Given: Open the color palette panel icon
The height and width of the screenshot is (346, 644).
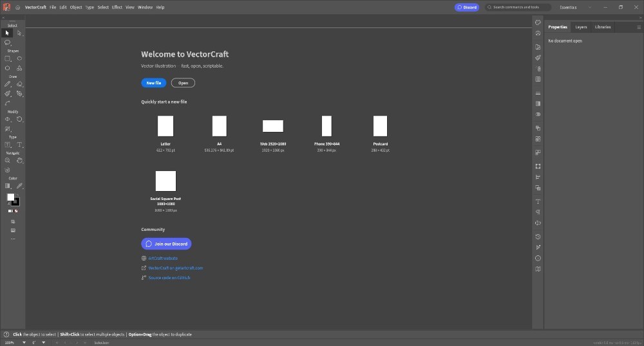Looking at the screenshot, I should (538, 23).
